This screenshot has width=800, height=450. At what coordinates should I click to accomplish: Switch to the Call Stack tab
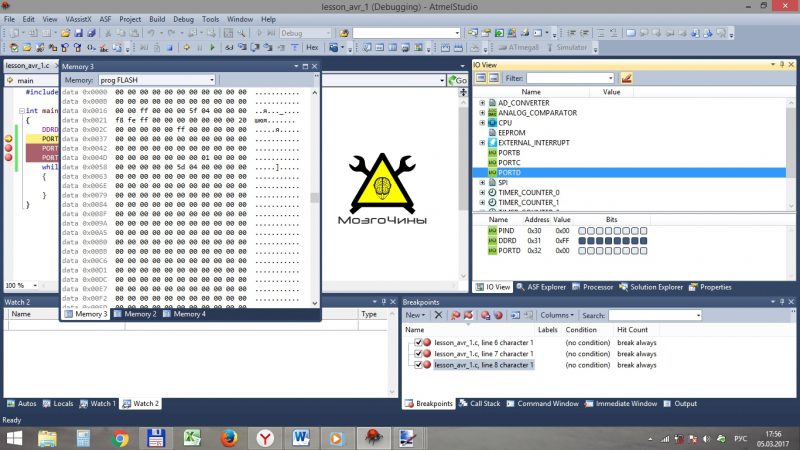tap(480, 404)
